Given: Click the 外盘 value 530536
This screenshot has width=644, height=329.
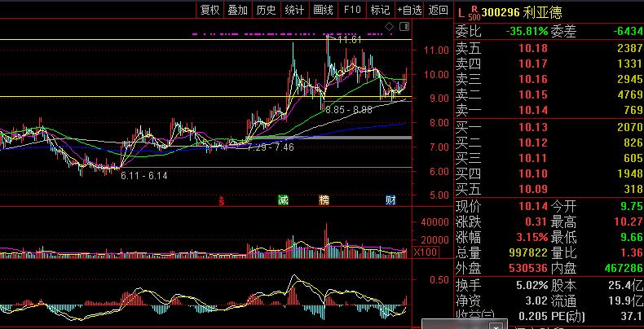Looking at the screenshot, I should click(528, 268).
